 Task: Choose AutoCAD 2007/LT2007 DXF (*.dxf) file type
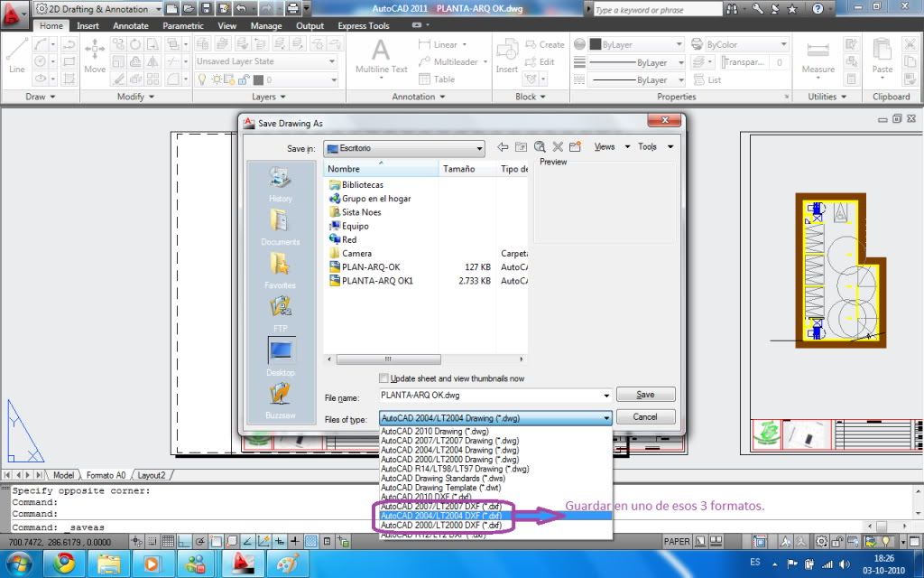(440, 506)
